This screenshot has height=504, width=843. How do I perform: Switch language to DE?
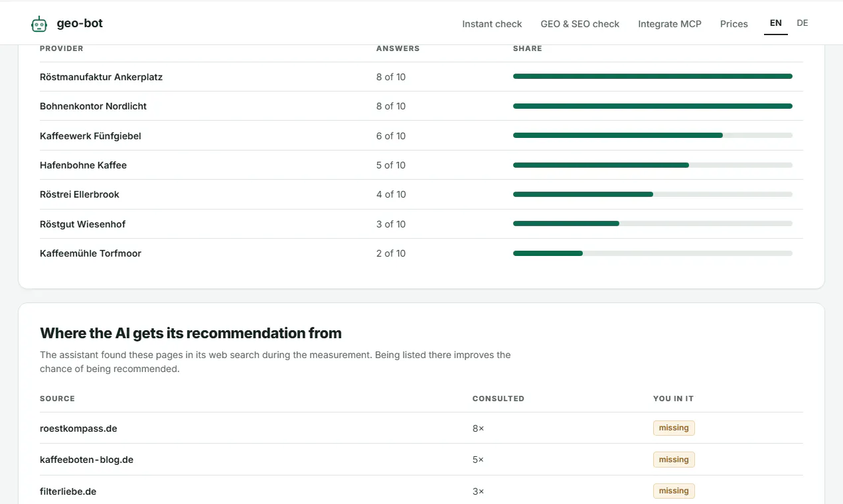(x=803, y=23)
